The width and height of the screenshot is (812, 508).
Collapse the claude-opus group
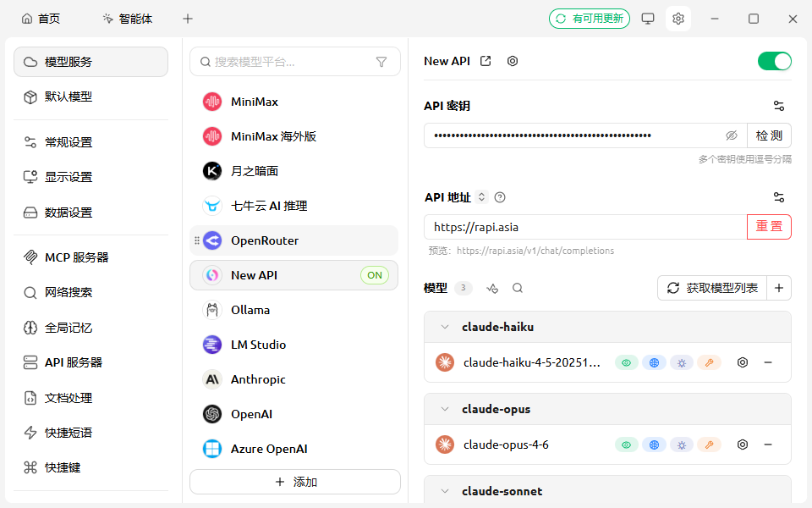445,409
